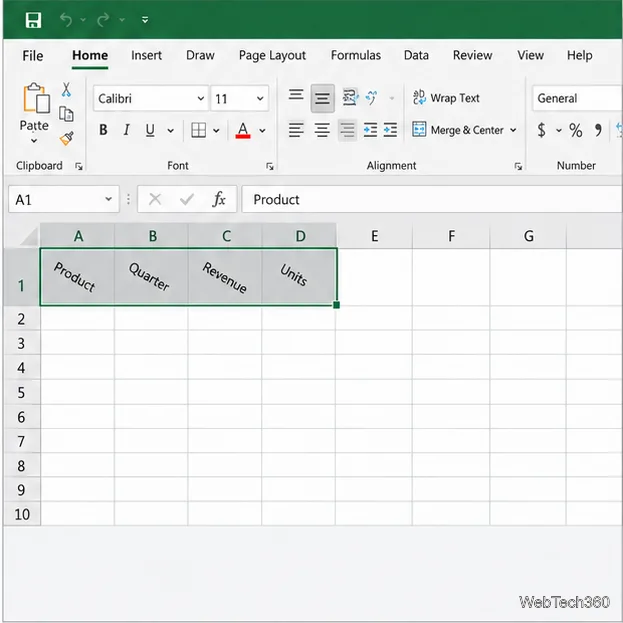Open Clipboard group dialog launcher
Screen dimensions: 623x623
79,166
